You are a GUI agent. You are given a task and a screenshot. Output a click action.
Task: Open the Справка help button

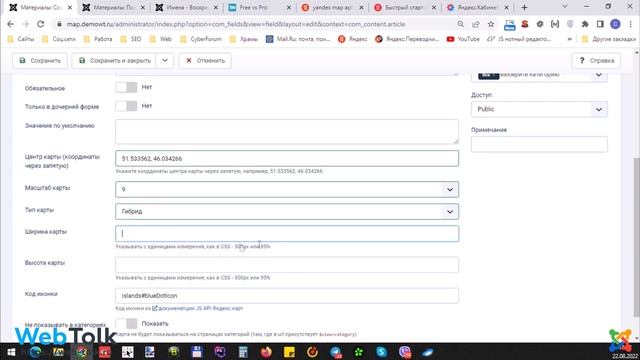pyautogui.click(x=596, y=60)
